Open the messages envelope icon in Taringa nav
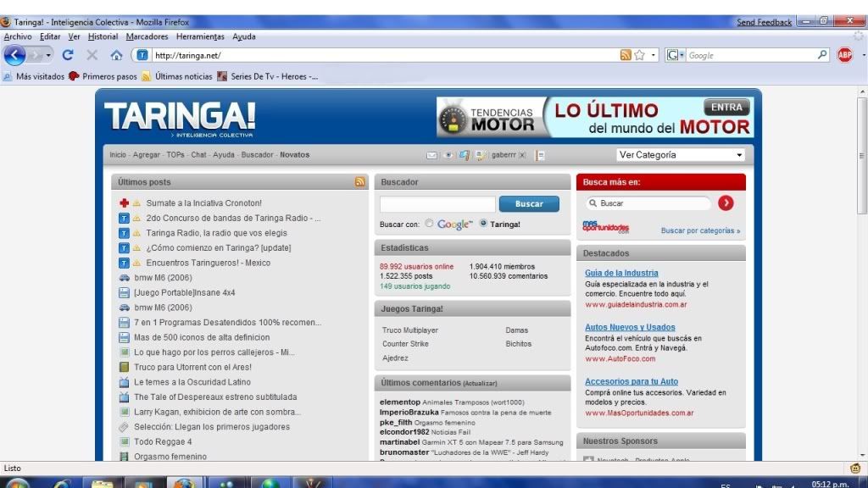The image size is (868, 488). 431,156
